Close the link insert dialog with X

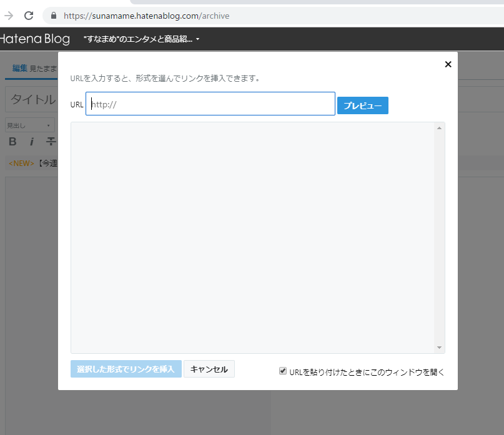click(448, 64)
